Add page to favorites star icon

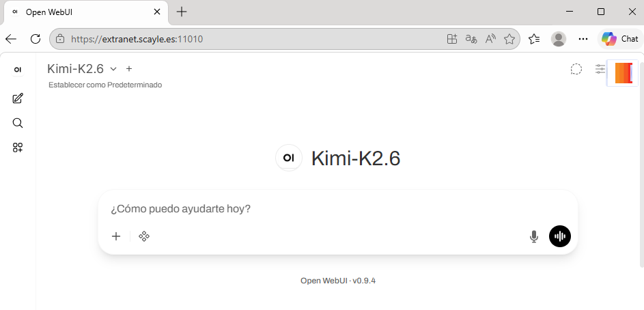[509, 39]
